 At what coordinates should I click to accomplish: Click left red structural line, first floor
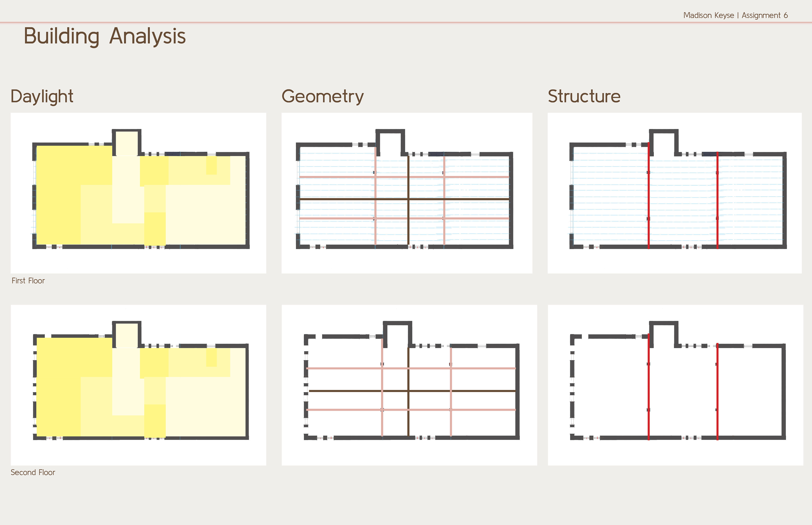(x=649, y=196)
